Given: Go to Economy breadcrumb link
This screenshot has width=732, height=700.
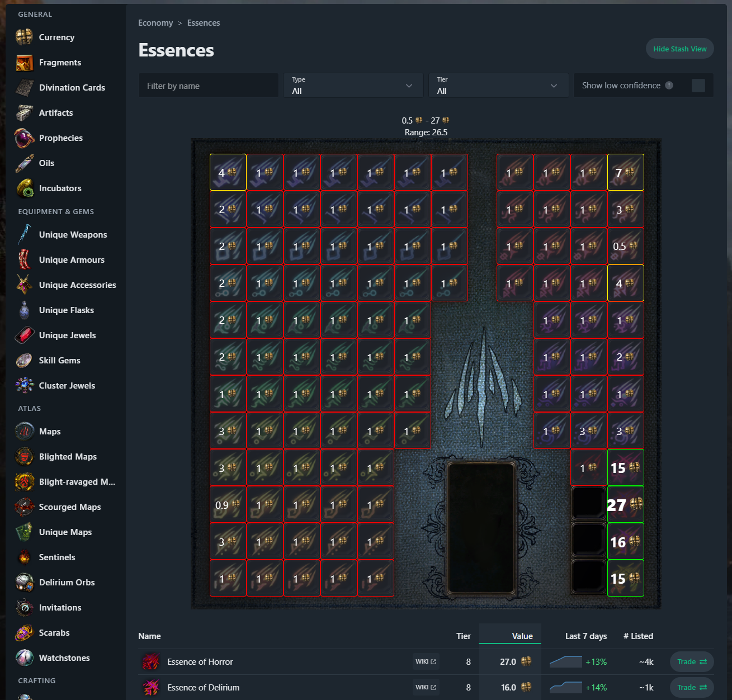Looking at the screenshot, I should (155, 23).
